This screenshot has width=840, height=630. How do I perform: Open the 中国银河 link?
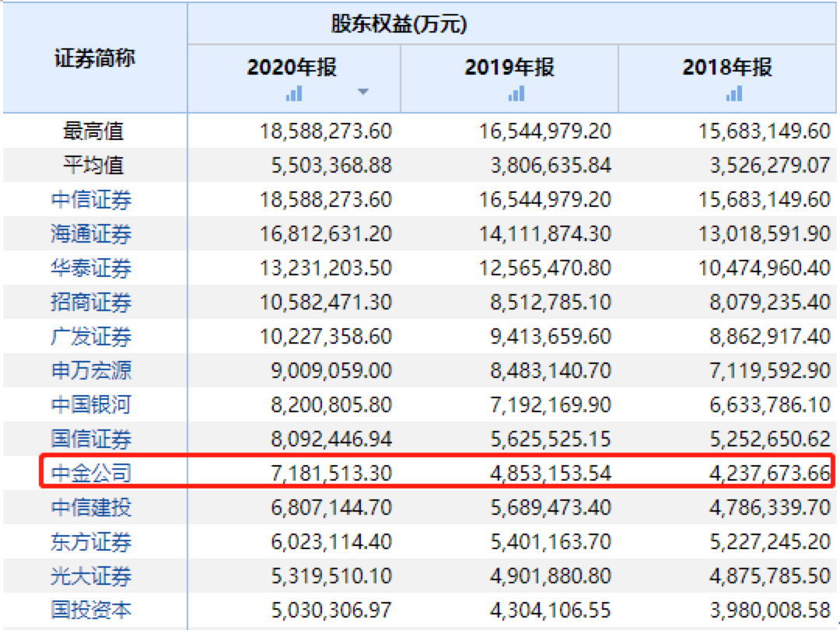(92, 405)
